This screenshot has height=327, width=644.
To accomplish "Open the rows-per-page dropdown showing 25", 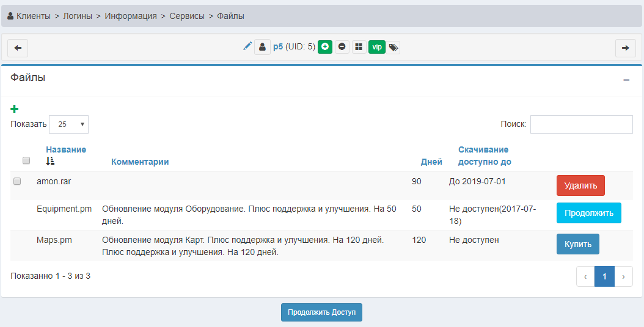I will [68, 124].
